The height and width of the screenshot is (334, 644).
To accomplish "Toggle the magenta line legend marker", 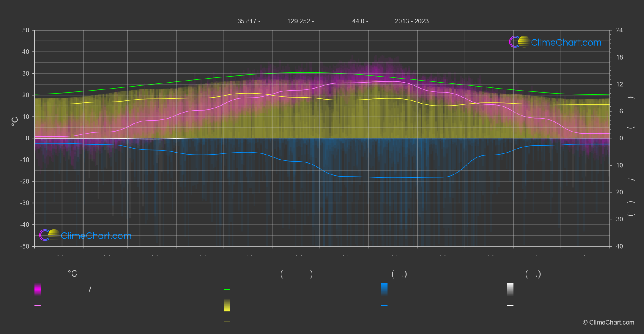I will pyautogui.click(x=38, y=306).
